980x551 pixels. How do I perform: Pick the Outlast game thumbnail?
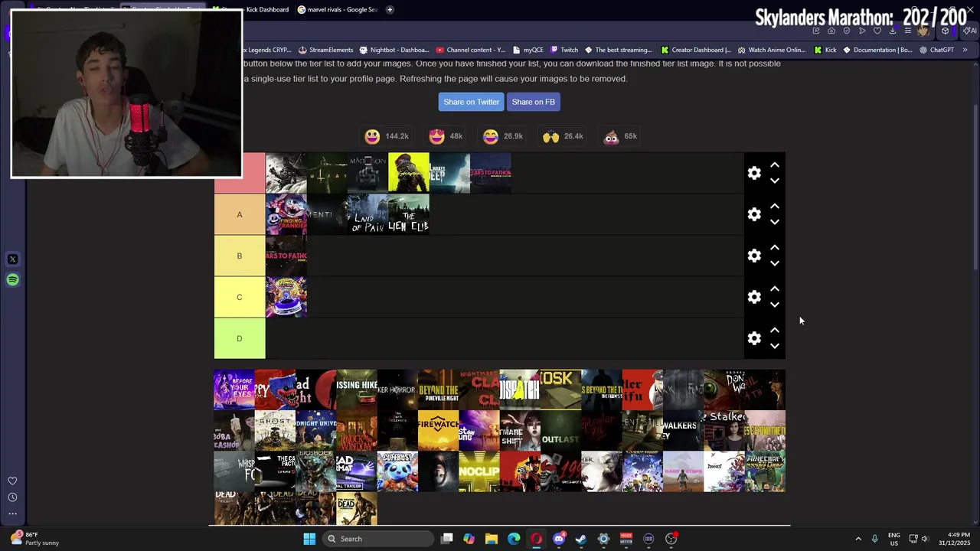(561, 430)
